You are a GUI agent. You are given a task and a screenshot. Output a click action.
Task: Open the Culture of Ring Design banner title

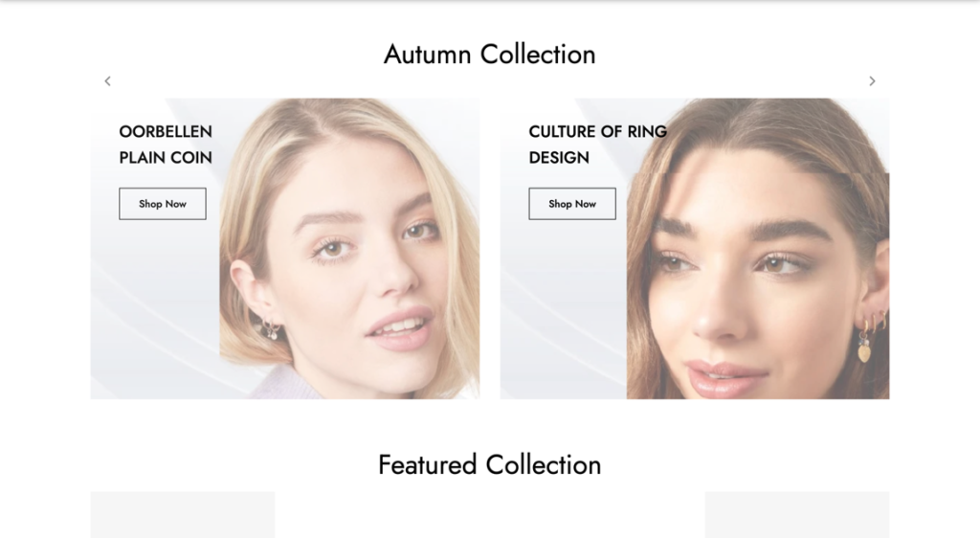(597, 145)
